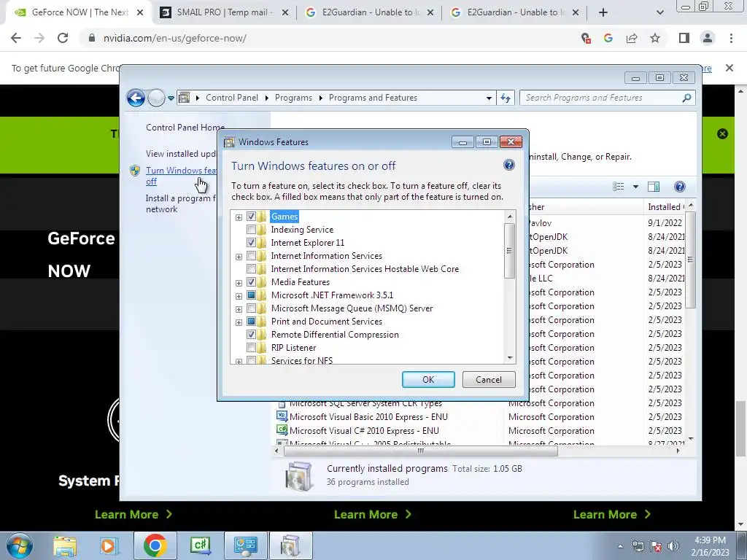The width and height of the screenshot is (747, 560).
Task: Click Cancel in Windows Features dialog
Action: 489,379
